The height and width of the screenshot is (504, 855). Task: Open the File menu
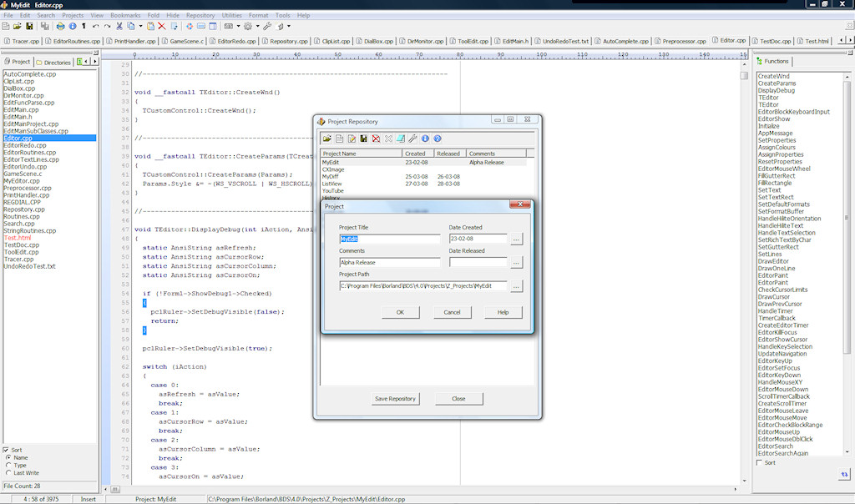pos(8,15)
